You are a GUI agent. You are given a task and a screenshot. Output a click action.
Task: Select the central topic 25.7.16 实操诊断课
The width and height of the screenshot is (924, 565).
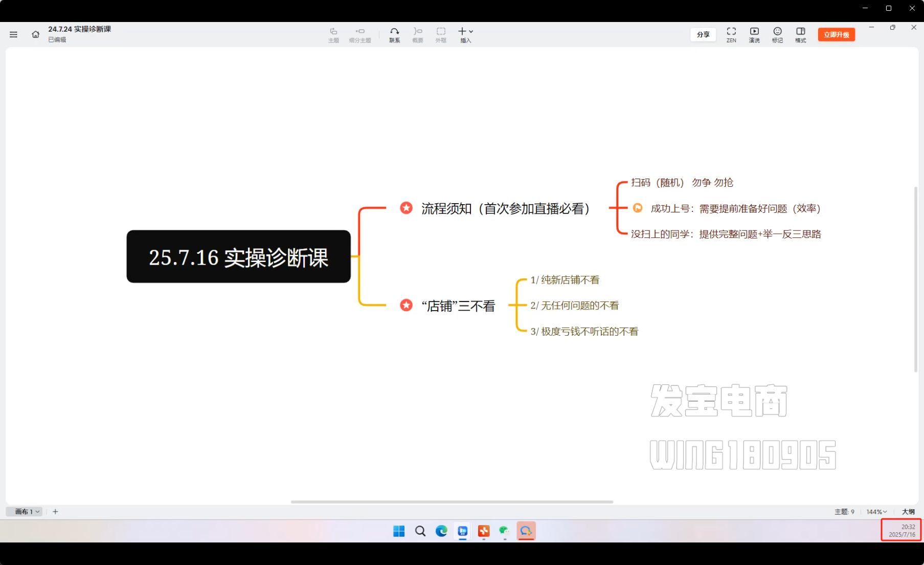(x=238, y=257)
